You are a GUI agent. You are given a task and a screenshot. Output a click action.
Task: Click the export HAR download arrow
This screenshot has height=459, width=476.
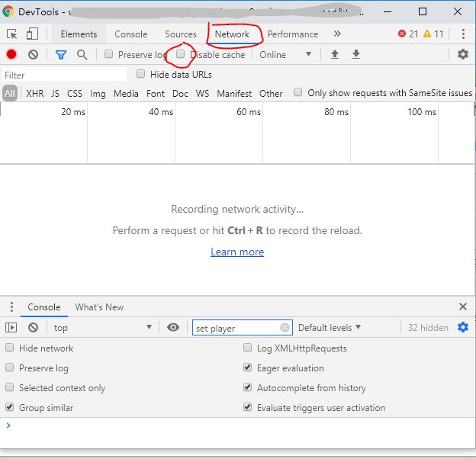click(x=355, y=54)
